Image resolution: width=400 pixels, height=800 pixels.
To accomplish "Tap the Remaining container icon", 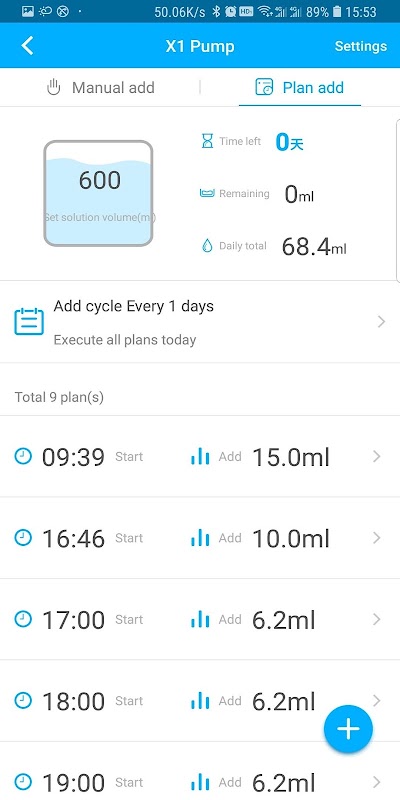I will click(207, 193).
